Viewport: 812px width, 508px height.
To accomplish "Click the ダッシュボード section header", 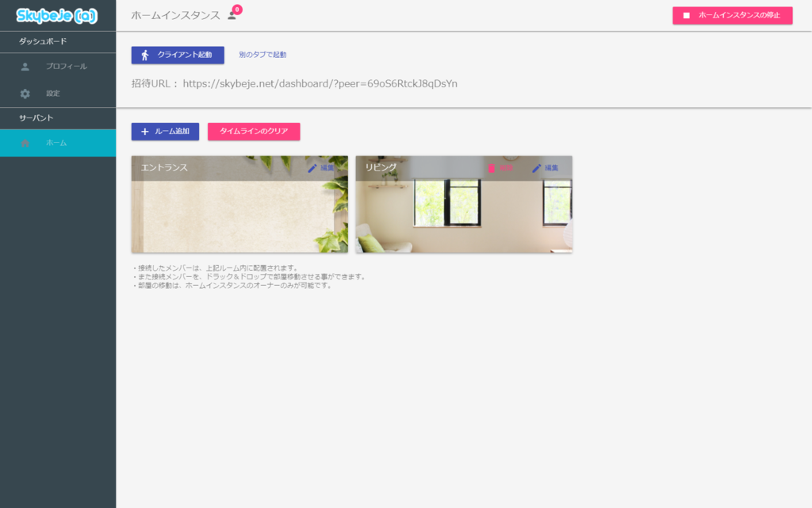I will coord(43,41).
